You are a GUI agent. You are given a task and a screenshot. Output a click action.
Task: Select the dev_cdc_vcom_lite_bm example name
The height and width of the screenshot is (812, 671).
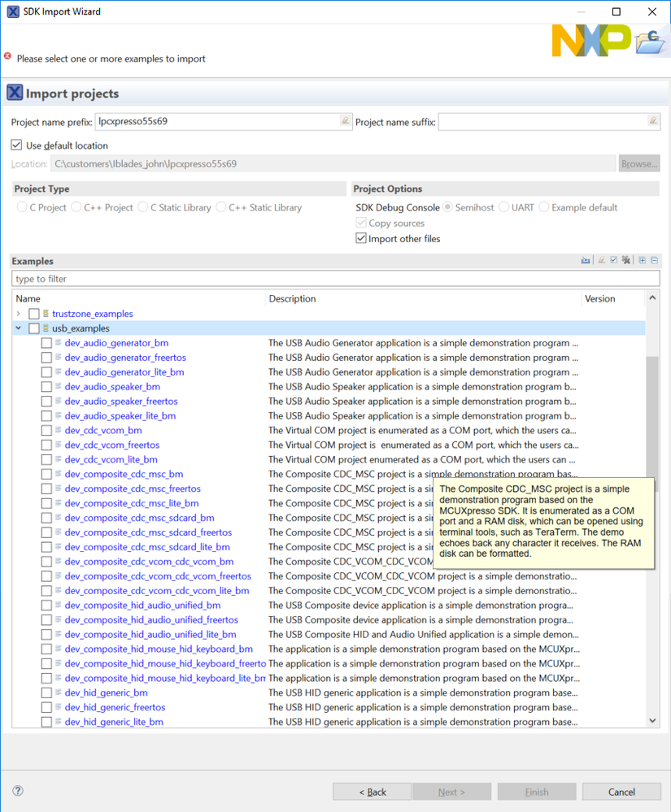coord(111,459)
